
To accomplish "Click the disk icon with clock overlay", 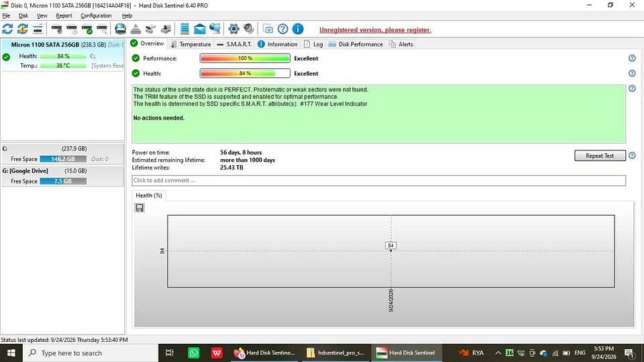I will 72,29.
